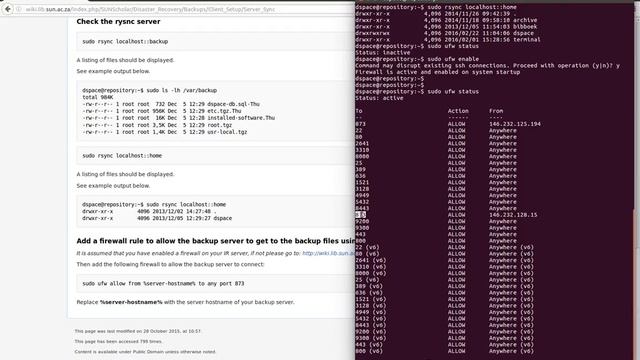This screenshot has width=640, height=360.
Task: Select the "etc.tgz.Thu" file row
Action: [162, 111]
